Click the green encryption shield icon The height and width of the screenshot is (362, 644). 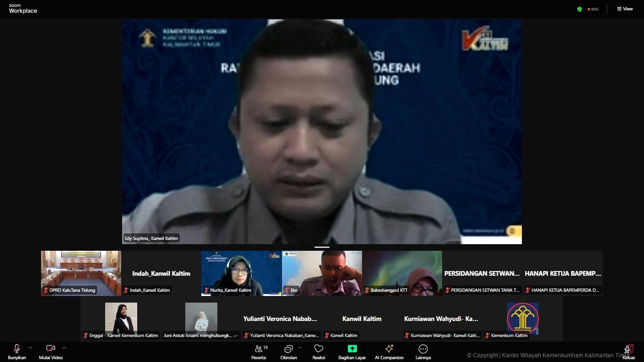pyautogui.click(x=579, y=9)
